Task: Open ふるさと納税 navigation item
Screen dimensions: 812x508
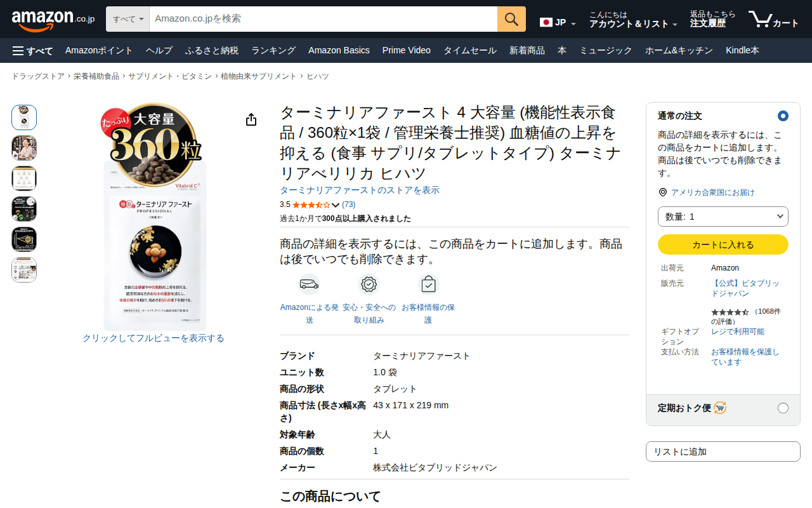Action: click(212, 51)
